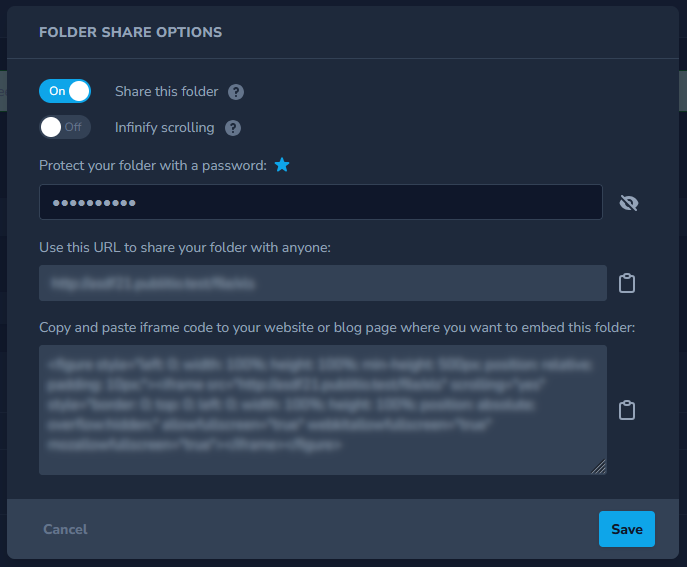Turn off the Share this folder switch
Viewport: 687px width, 567px height.
(x=65, y=91)
